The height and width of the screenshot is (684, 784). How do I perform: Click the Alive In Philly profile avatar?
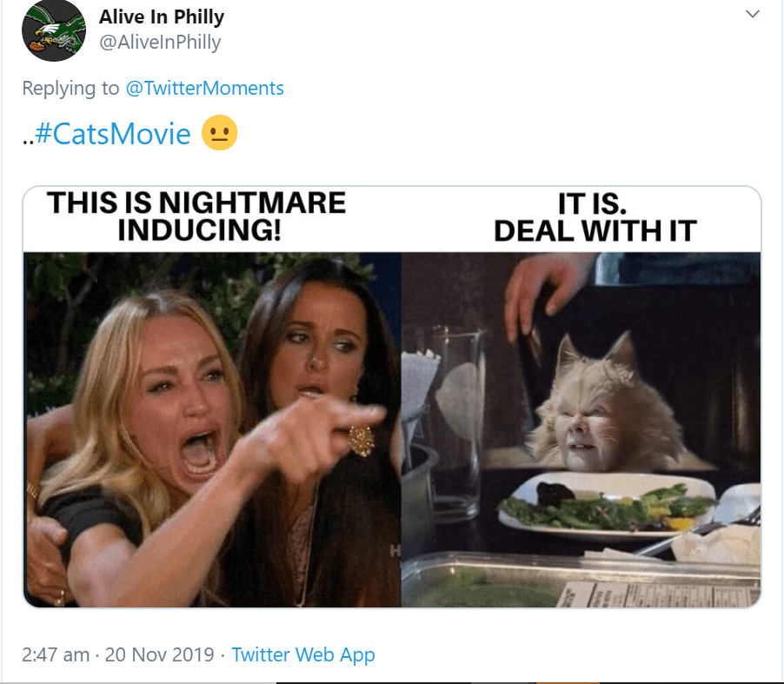pyautogui.click(x=53, y=30)
